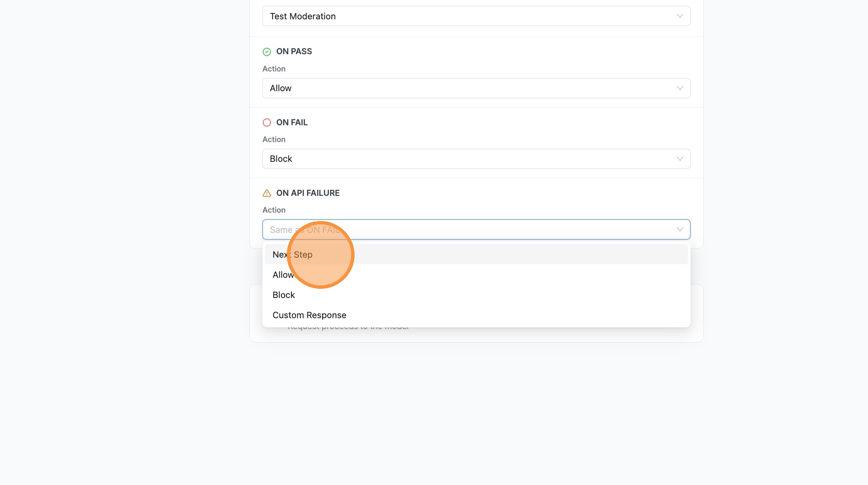Image resolution: width=868 pixels, height=485 pixels.
Task: Choose Block from the open dropdown list
Action: tap(283, 295)
